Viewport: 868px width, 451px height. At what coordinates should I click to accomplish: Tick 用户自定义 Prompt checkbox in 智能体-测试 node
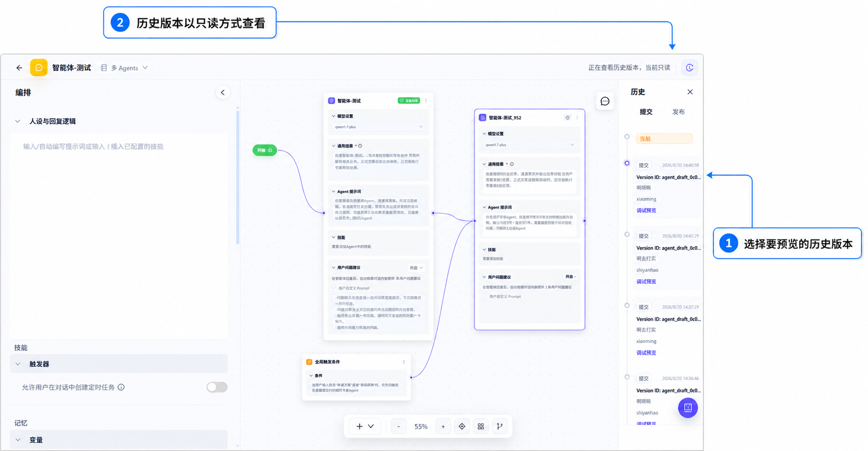tap(335, 288)
